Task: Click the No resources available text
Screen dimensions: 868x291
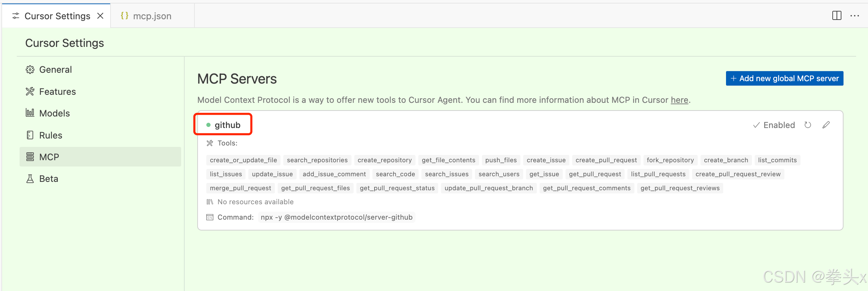Action: pyautogui.click(x=256, y=202)
